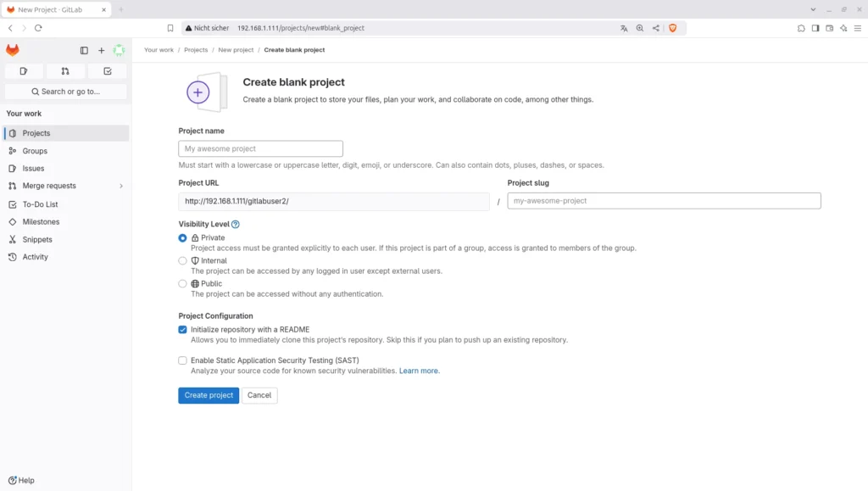Uncheck Initialize repository with a README

click(183, 330)
